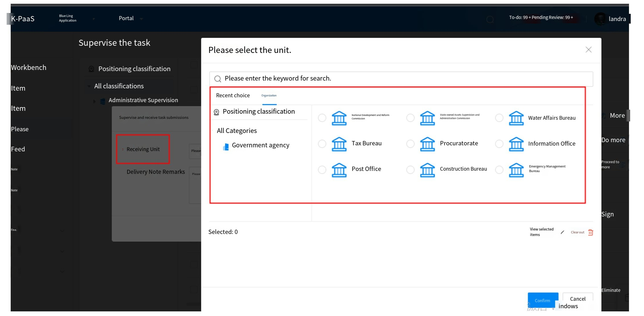Select the Information Office radio button
This screenshot has width=644, height=316.
point(499,144)
